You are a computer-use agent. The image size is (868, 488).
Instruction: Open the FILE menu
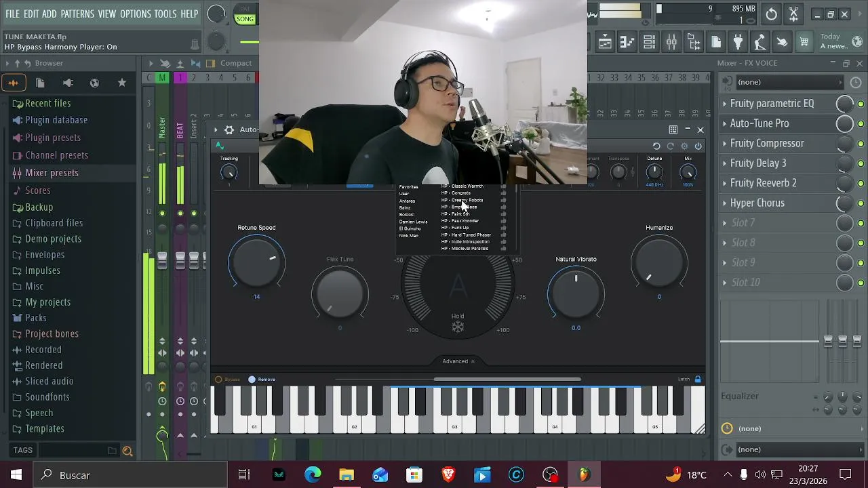click(x=13, y=14)
